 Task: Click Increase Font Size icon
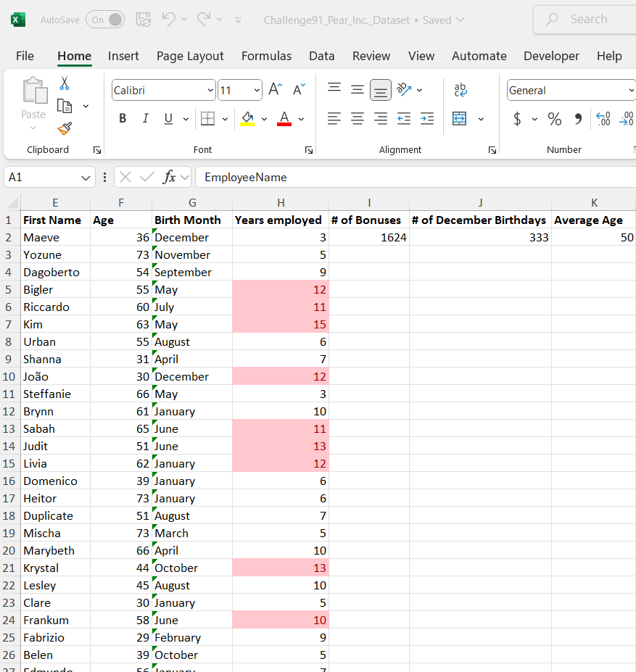(276, 90)
